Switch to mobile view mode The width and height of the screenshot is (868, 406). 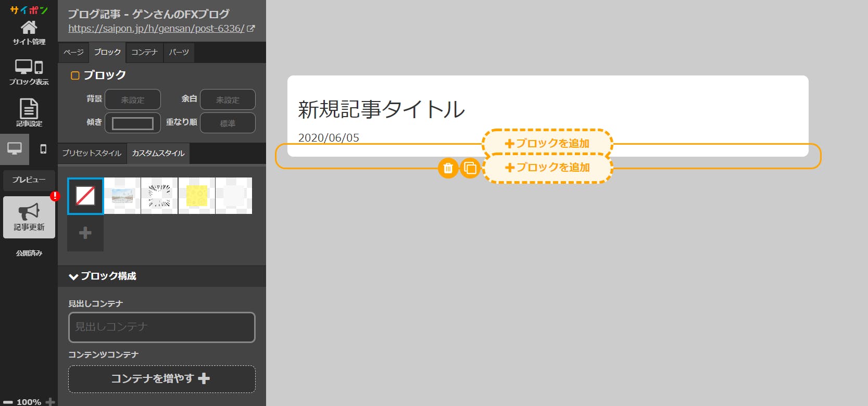click(43, 149)
